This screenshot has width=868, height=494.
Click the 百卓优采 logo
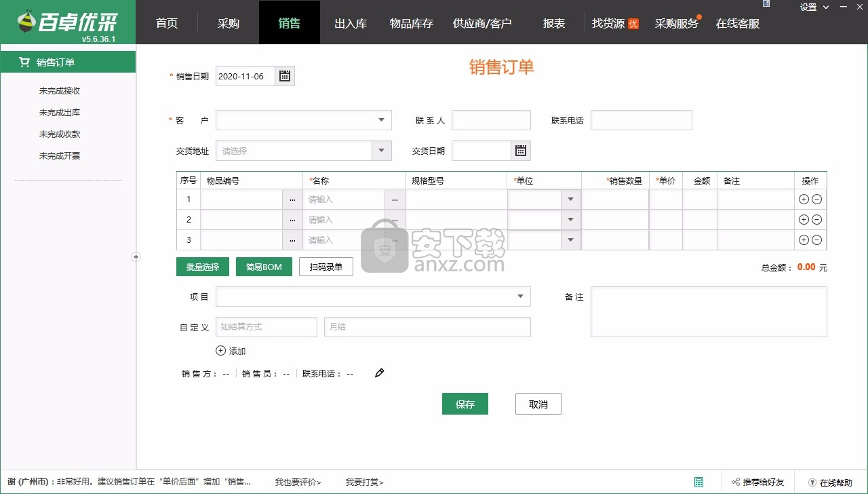point(67,22)
